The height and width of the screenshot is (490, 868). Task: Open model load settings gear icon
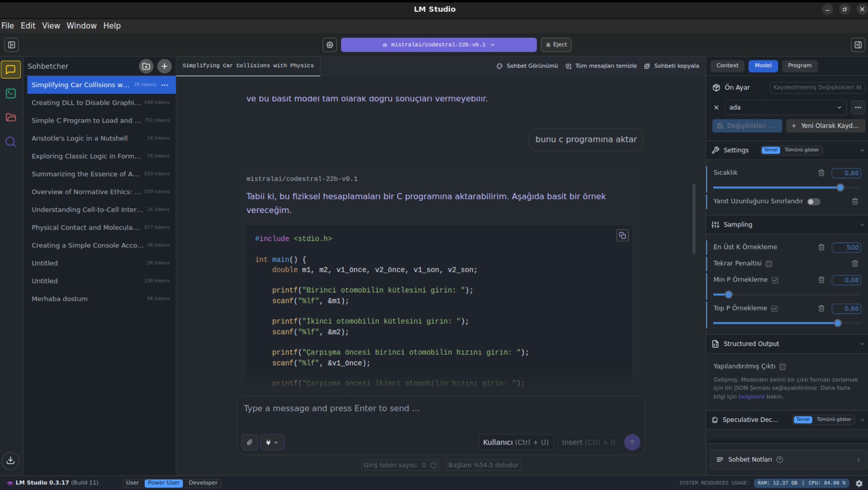pyautogui.click(x=330, y=45)
